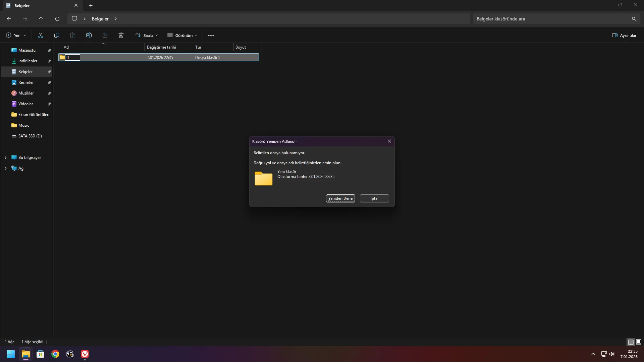Toggle the Ayrıntılar details pane
This screenshot has height=362, width=644.
pyautogui.click(x=624, y=35)
